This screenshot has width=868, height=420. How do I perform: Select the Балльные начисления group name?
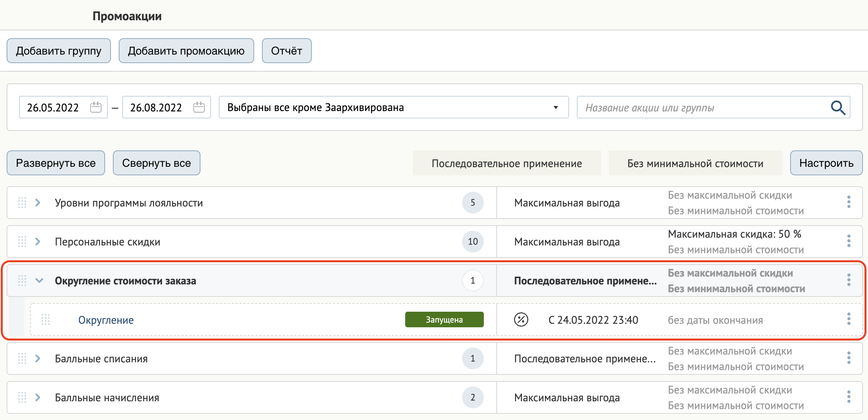click(x=107, y=397)
